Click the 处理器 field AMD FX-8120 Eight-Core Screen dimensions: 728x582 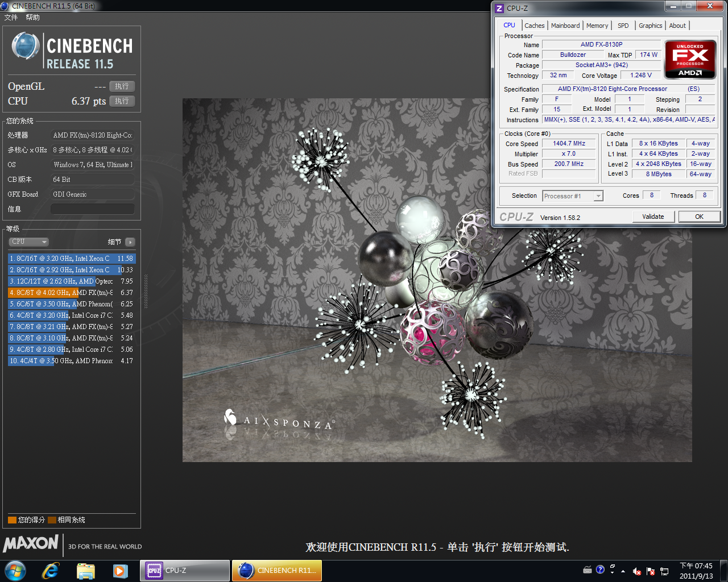[x=93, y=135]
